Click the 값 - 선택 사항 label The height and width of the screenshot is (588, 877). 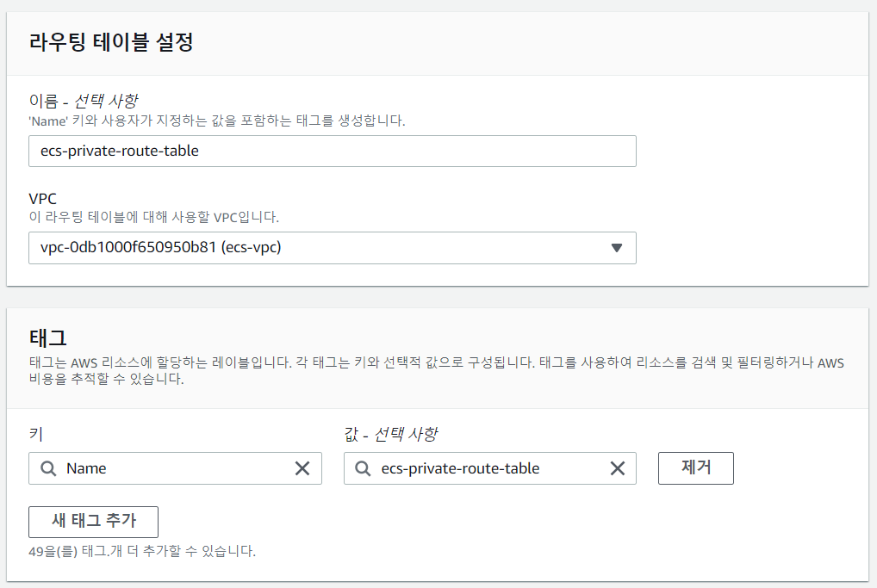click(391, 434)
